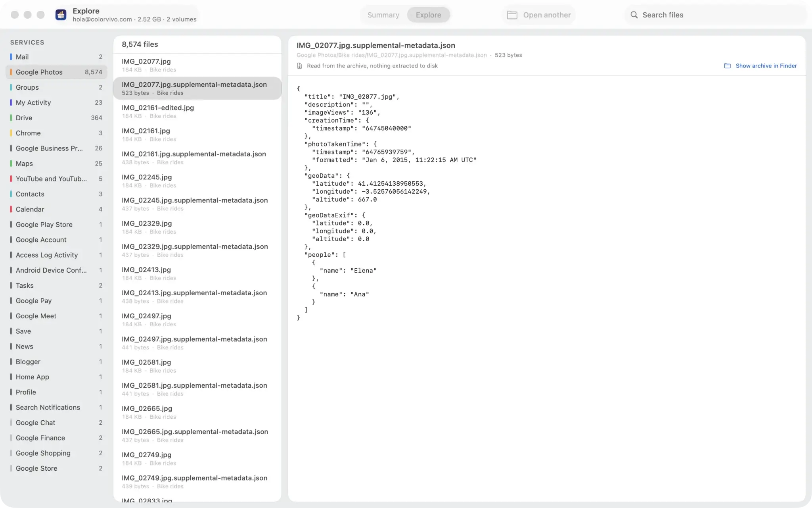Open IMG_02413.jpg.supplemental-metadata.json
The image size is (812, 508).
[197, 296]
